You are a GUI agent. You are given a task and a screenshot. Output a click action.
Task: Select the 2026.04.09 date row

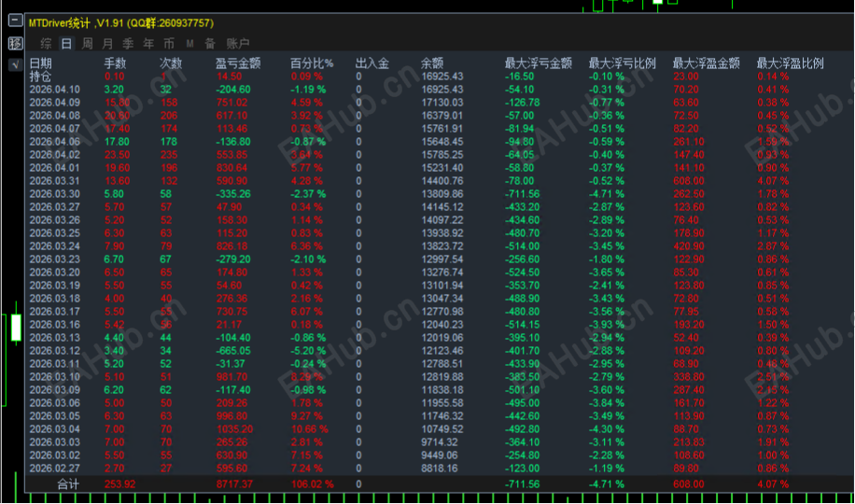[54, 103]
